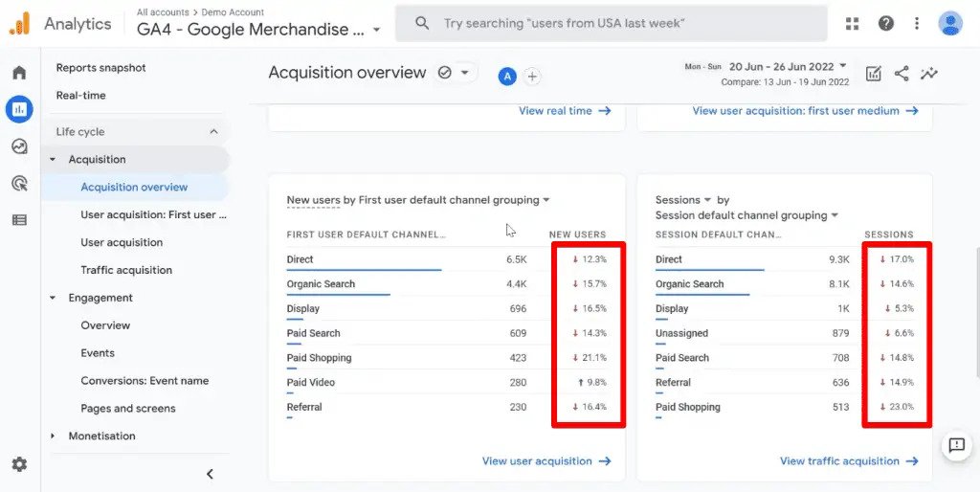This screenshot has width=980, height=492.
Task: Click the page vertical scrollbar
Action: [977, 312]
